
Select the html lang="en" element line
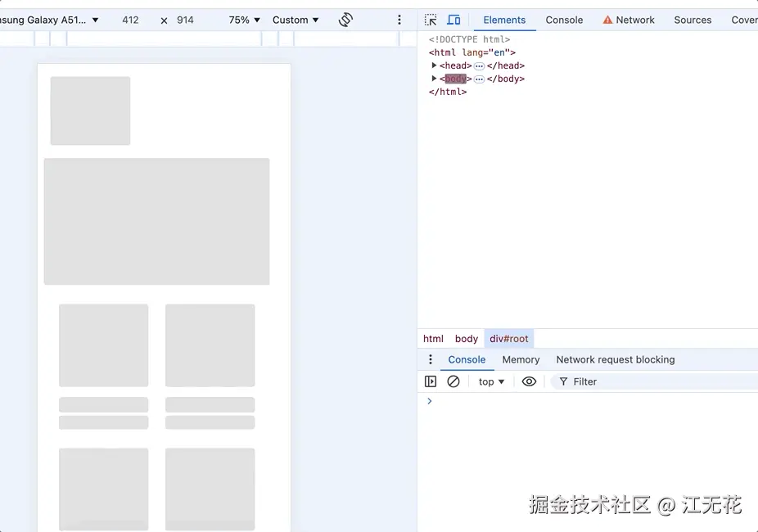[x=472, y=52]
